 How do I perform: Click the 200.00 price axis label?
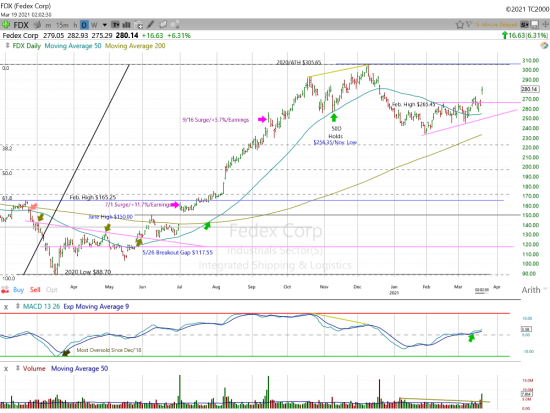pyautogui.click(x=531, y=167)
